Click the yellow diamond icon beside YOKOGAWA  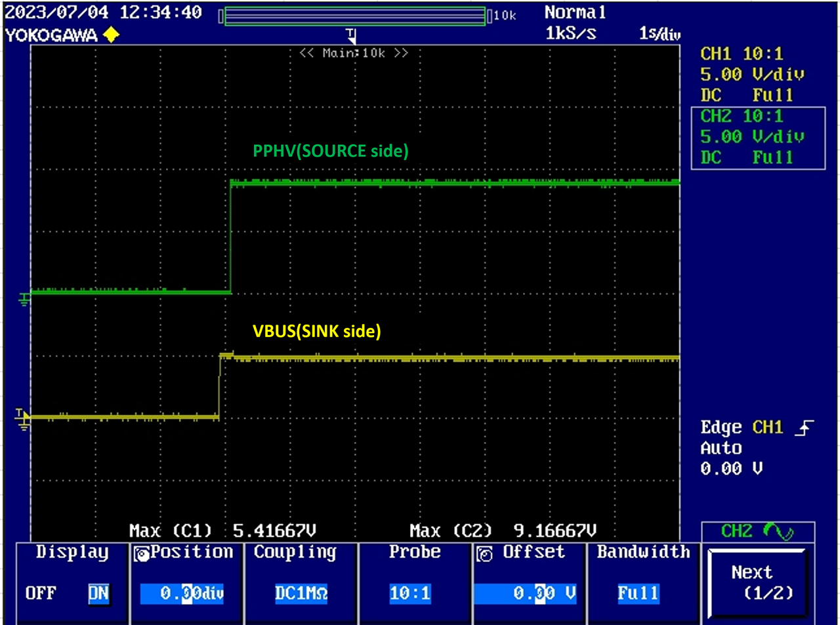pos(112,35)
